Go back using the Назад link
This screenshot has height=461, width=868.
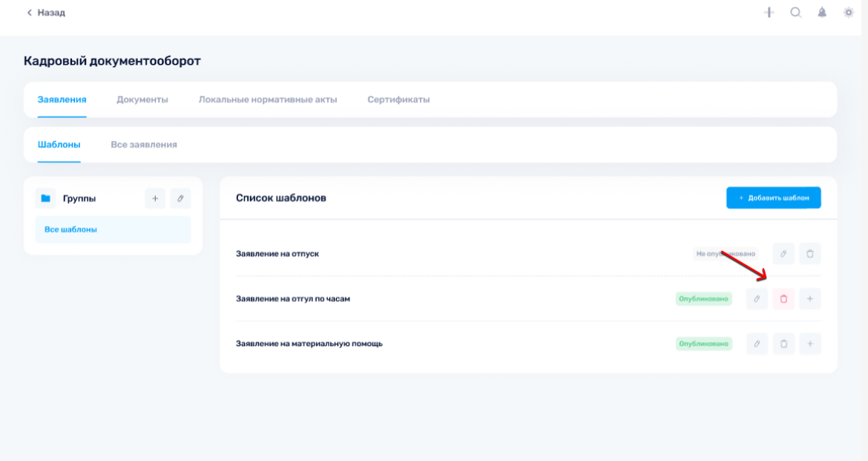(x=46, y=13)
